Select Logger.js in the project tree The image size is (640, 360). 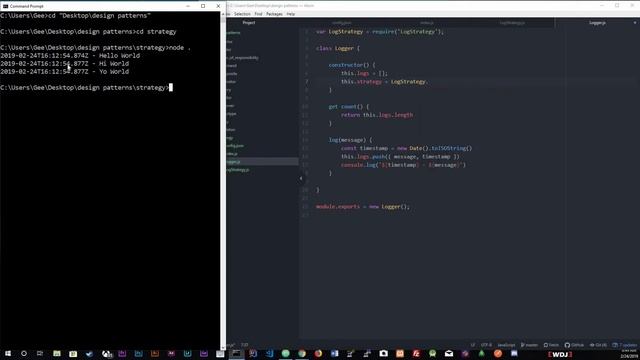(262, 162)
